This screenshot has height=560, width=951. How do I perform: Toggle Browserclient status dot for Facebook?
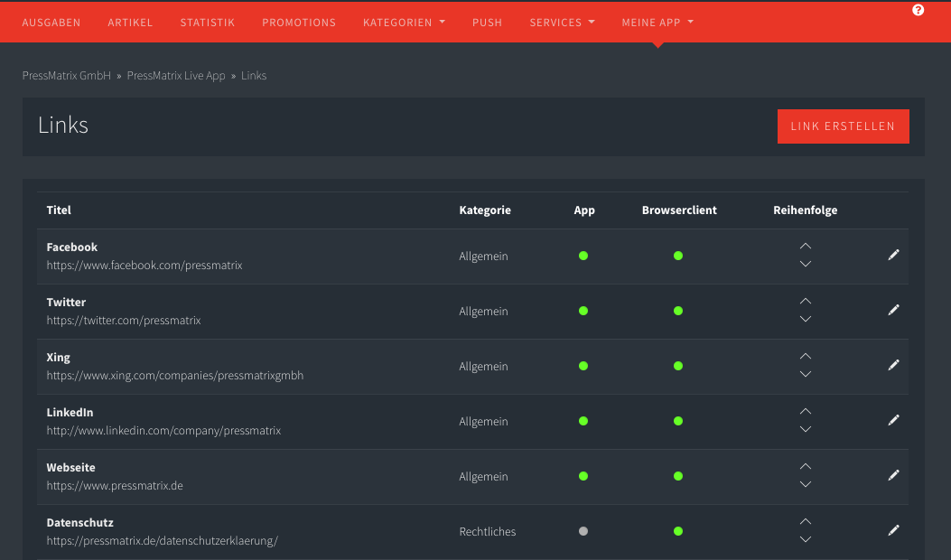coord(678,256)
